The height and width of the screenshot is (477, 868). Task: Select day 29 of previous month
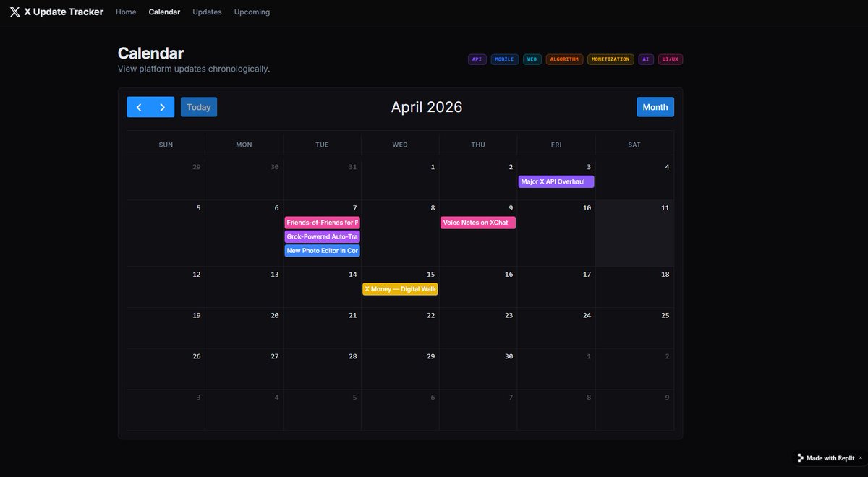[196, 167]
